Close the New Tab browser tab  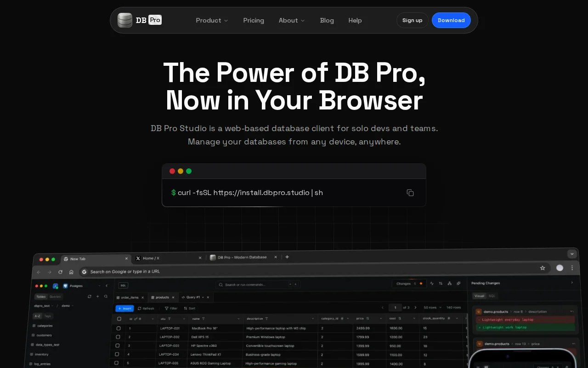tap(126, 259)
